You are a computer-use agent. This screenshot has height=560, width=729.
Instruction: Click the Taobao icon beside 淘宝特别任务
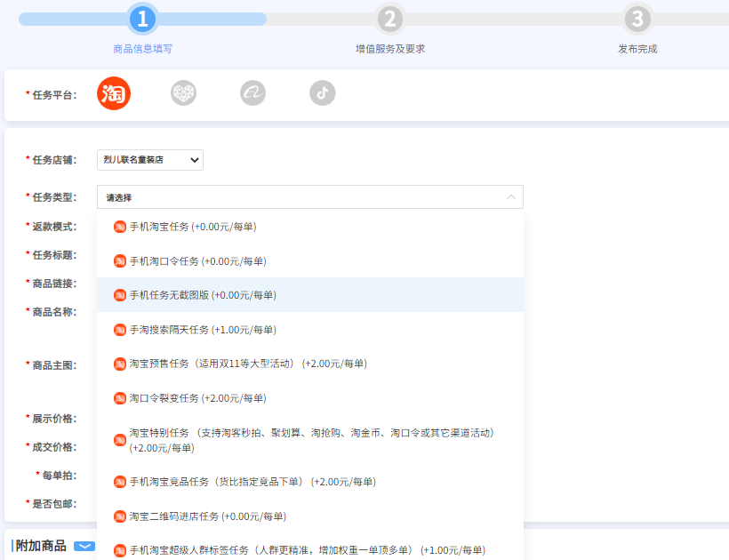point(120,438)
